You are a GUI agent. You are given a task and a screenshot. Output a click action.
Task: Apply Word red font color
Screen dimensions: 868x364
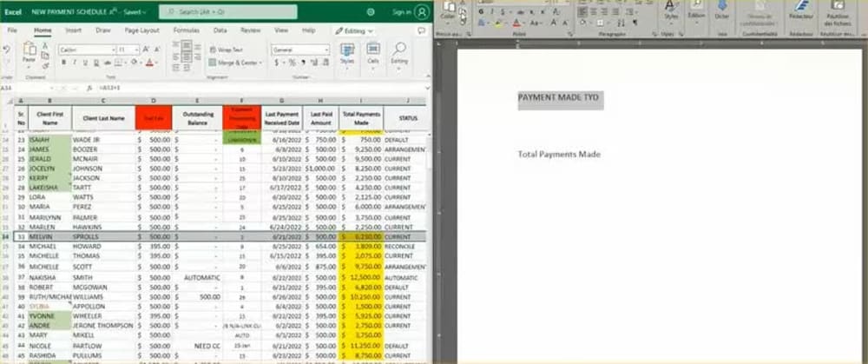[517, 23]
